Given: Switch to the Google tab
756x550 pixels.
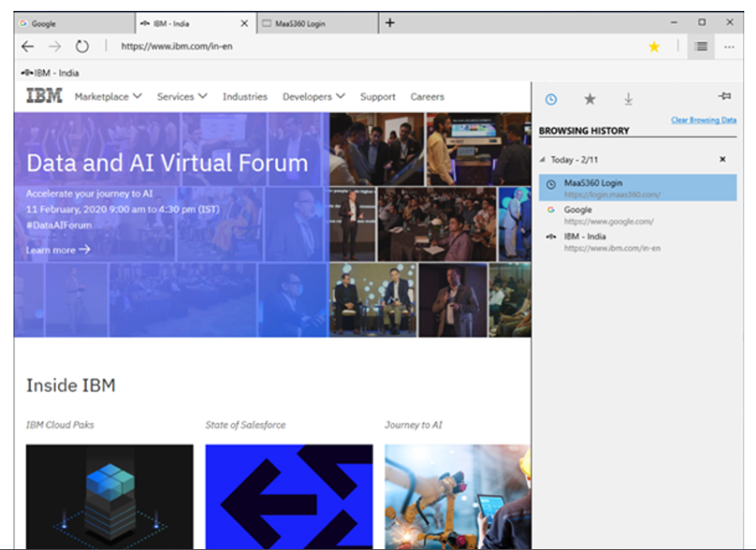Looking at the screenshot, I should (75, 24).
